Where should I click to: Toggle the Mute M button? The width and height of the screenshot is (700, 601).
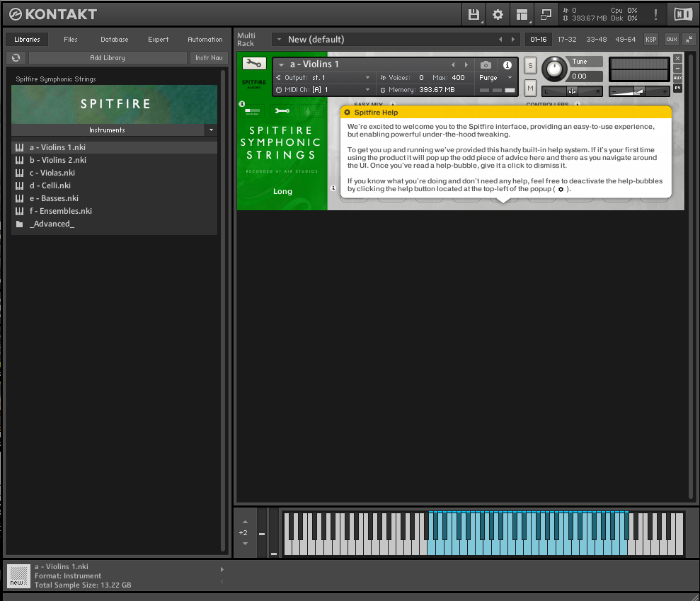click(x=530, y=88)
